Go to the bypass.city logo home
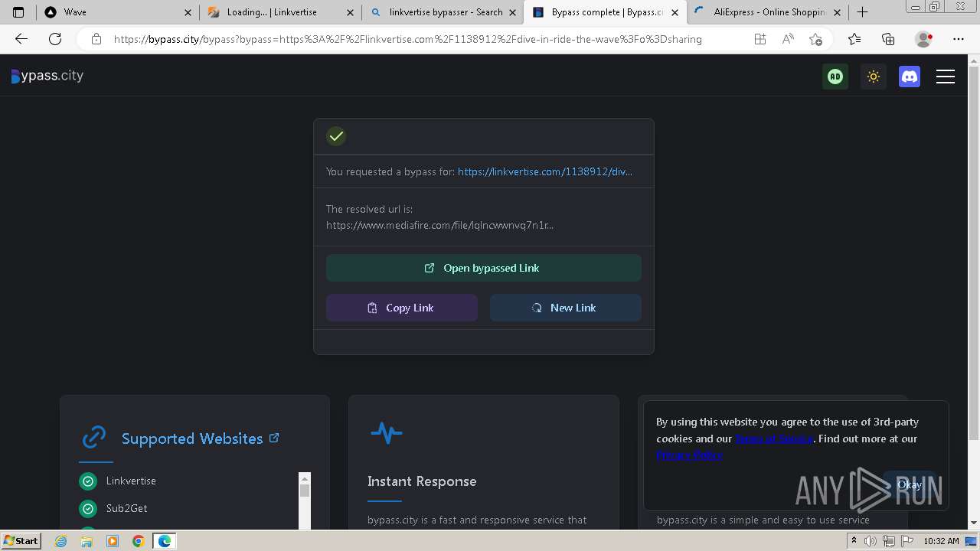 (47, 76)
